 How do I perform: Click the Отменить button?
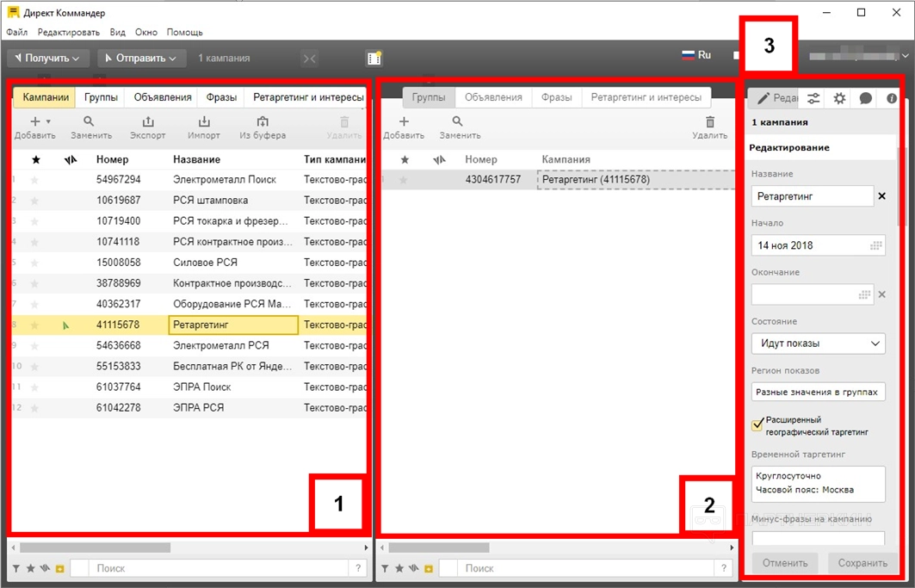(785, 563)
